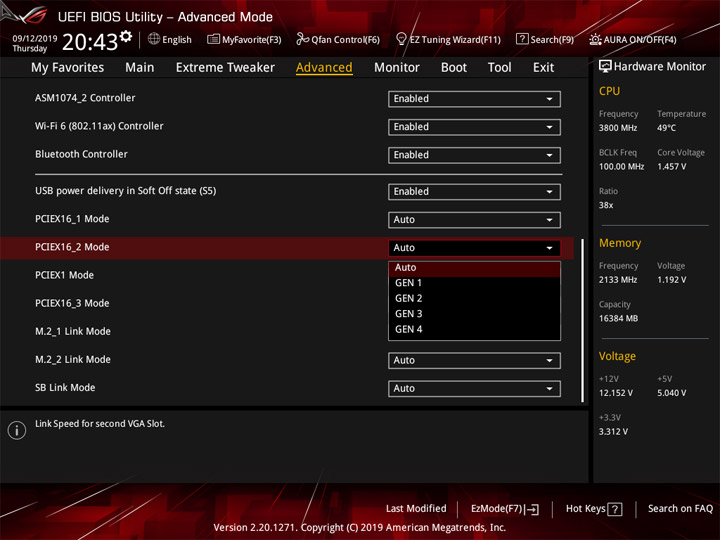
Task: Click memory frequency value 2133 MHz
Action: 618,280
